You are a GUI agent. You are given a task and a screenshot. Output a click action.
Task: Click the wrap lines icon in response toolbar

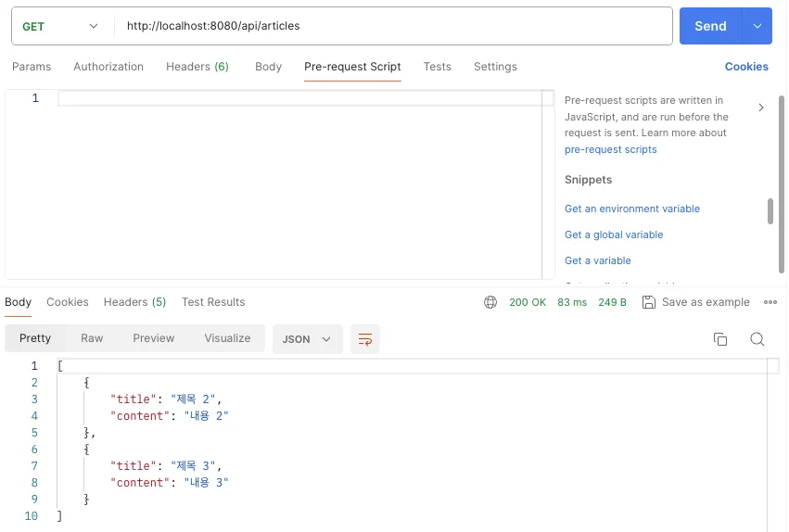click(364, 339)
